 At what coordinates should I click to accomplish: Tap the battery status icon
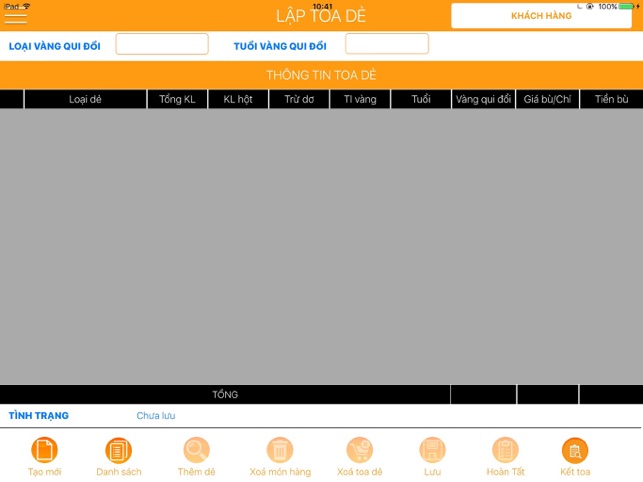coord(627,6)
